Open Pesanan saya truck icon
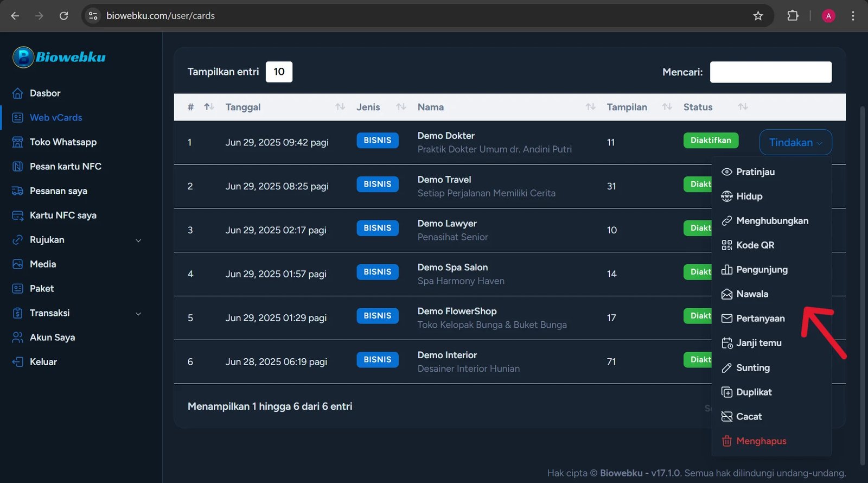Screen dimensions: 868x483 pyautogui.click(x=17, y=191)
